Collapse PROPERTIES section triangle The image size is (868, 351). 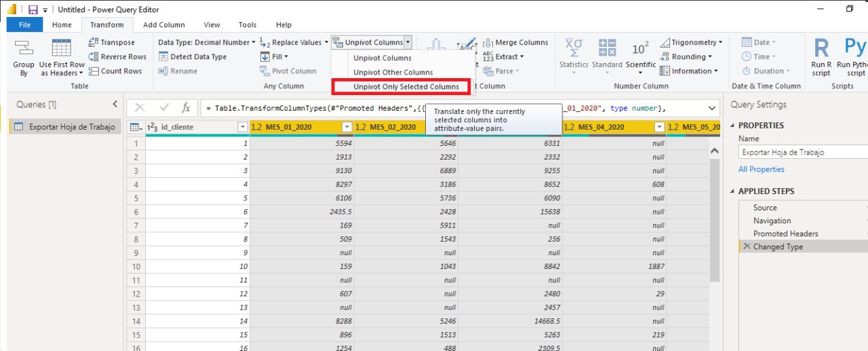click(732, 126)
